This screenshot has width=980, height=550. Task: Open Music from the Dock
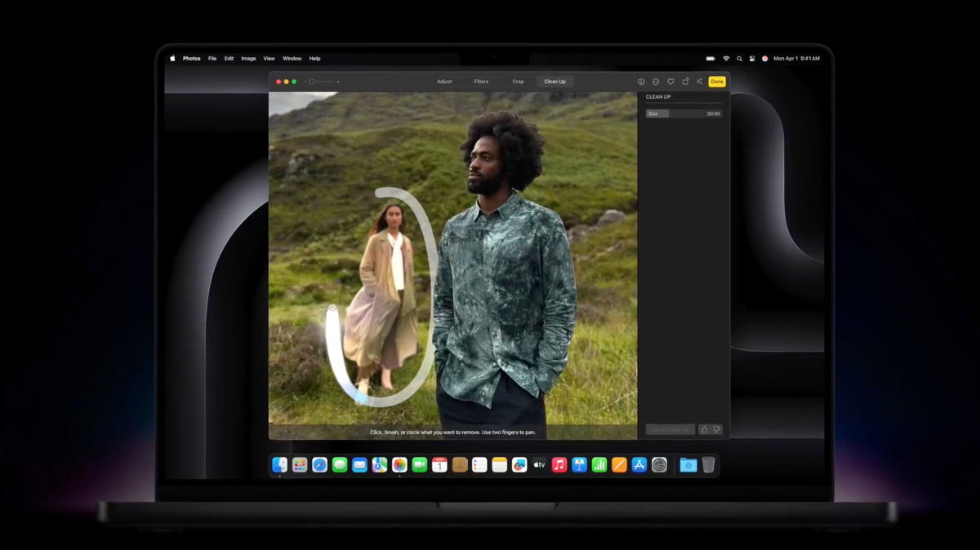558,464
